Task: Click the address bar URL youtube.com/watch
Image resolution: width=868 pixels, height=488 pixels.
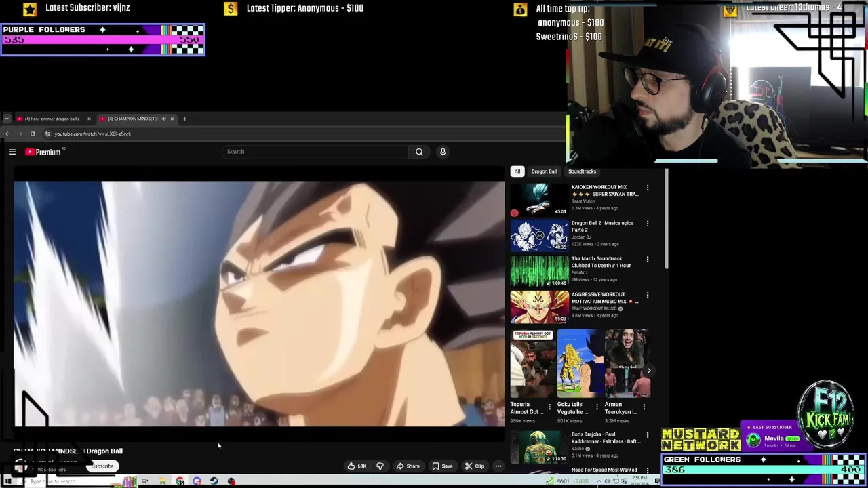Action: [93, 134]
